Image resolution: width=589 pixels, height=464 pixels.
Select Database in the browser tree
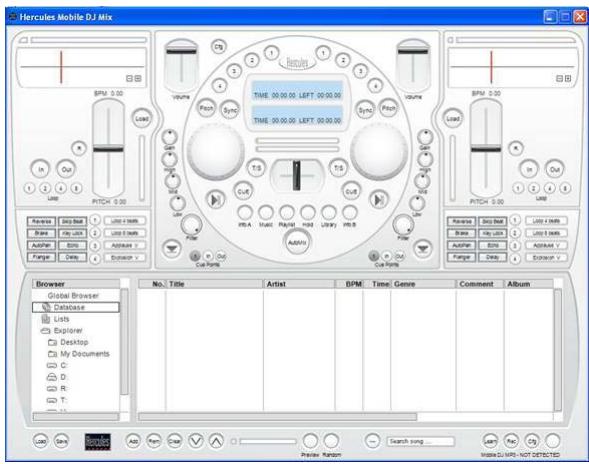76,307
